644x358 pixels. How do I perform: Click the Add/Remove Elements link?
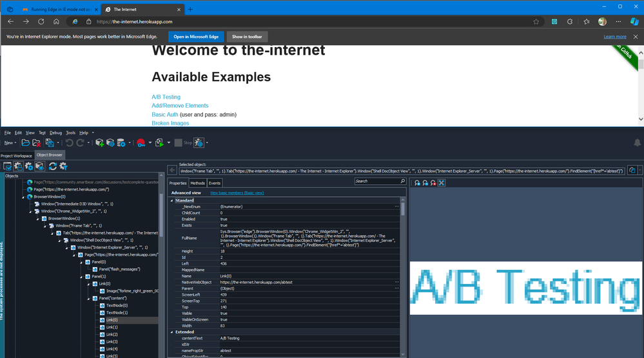180,106
